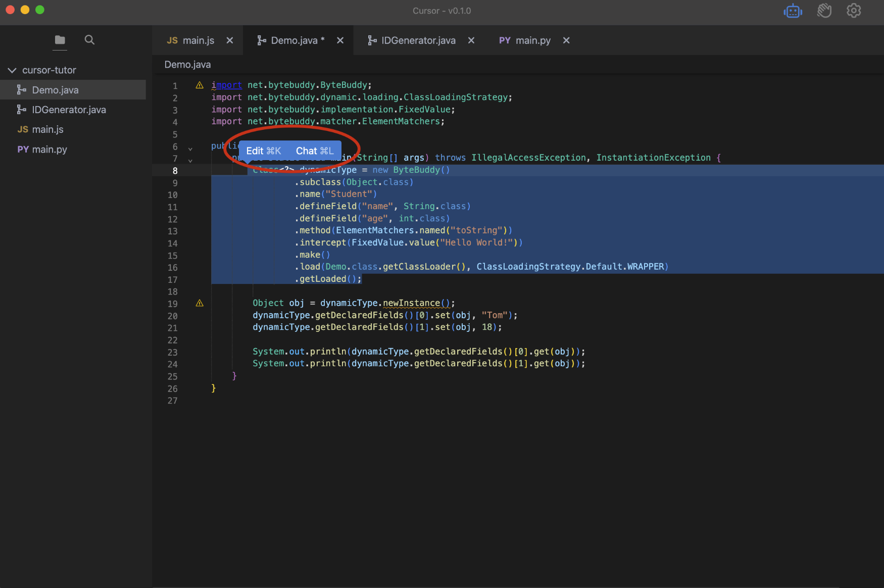Click IllegalAccessException in method signature
The height and width of the screenshot is (588, 884).
pyautogui.click(x=528, y=158)
